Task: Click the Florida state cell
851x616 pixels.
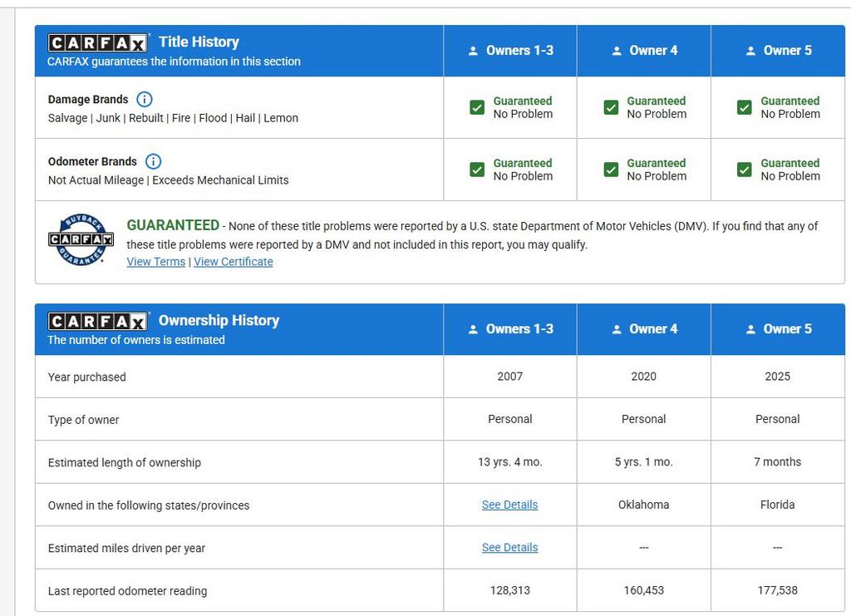Action: pyautogui.click(x=778, y=505)
